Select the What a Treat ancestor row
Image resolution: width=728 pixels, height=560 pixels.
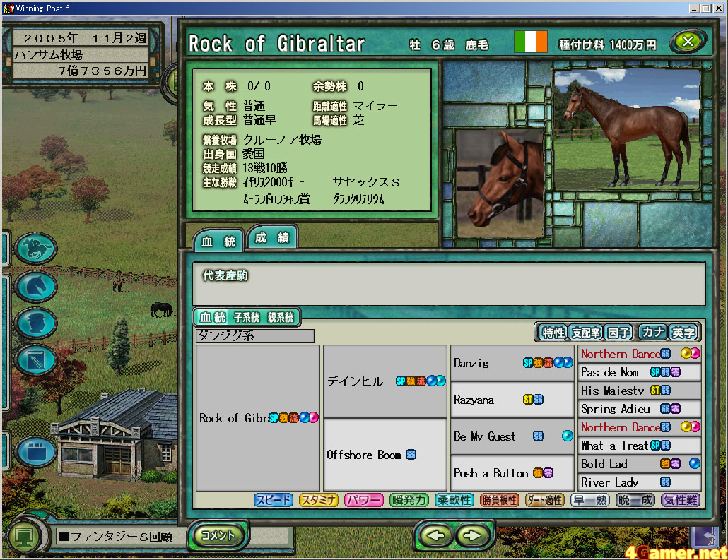pos(640,446)
